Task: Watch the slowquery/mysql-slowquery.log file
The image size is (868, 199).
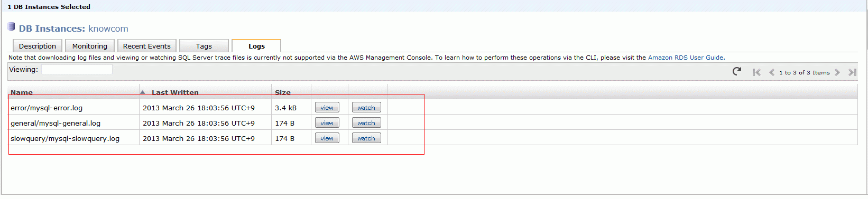Action: click(x=366, y=138)
